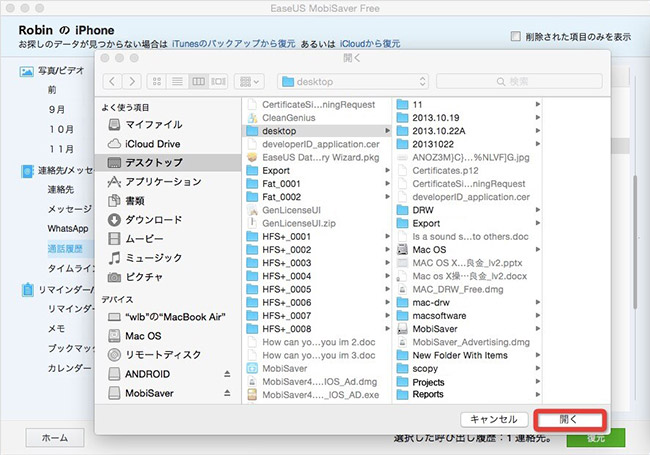Image resolution: width=650 pixels, height=455 pixels.
Task: Select the HFS+_0004 folder
Action: click(x=317, y=276)
